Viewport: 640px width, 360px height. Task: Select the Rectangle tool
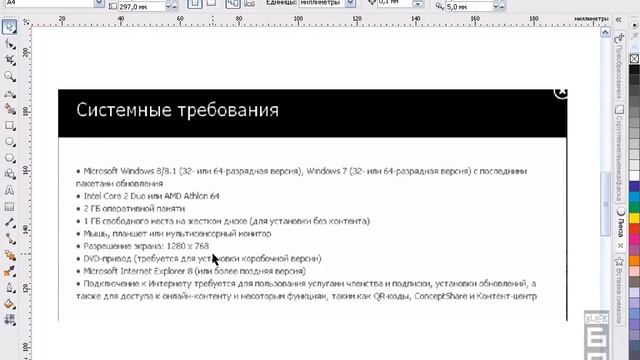click(x=9, y=125)
